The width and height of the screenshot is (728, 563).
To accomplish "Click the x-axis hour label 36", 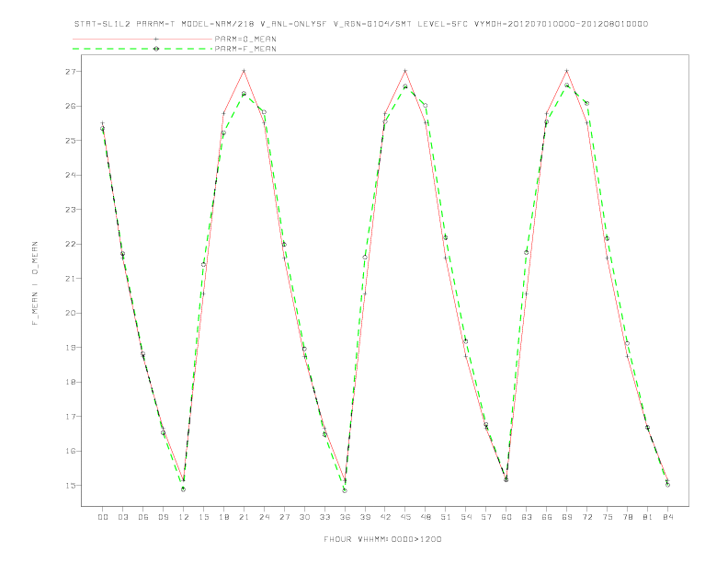I will point(345,517).
